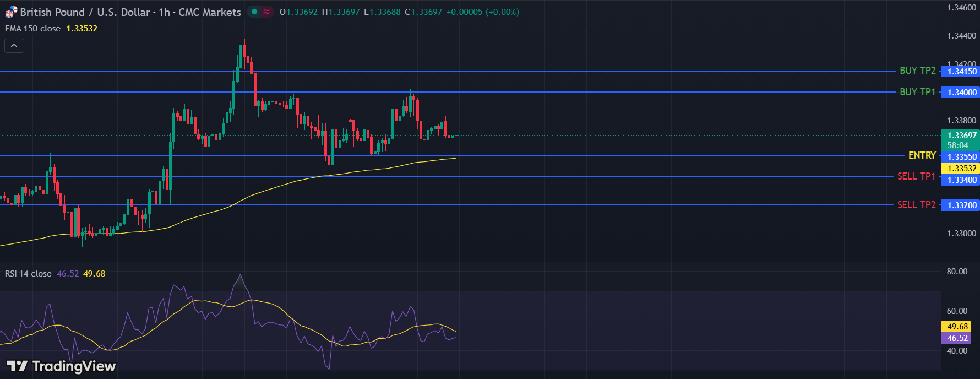Click the green current price 1.33697 label
Viewport: 980px width, 379px height.
click(961, 136)
